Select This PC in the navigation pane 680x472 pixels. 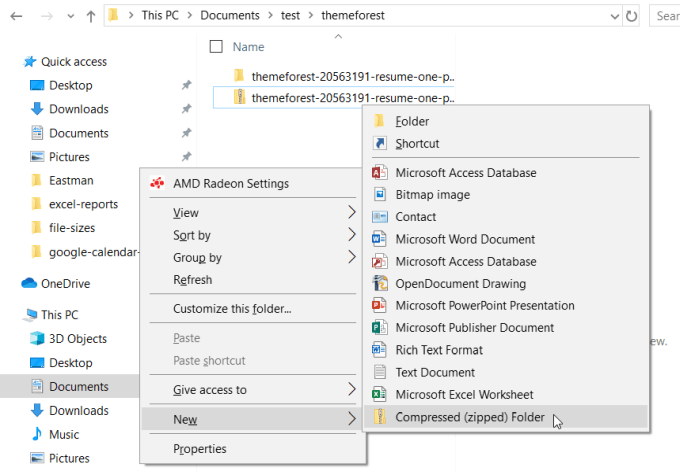(x=59, y=315)
